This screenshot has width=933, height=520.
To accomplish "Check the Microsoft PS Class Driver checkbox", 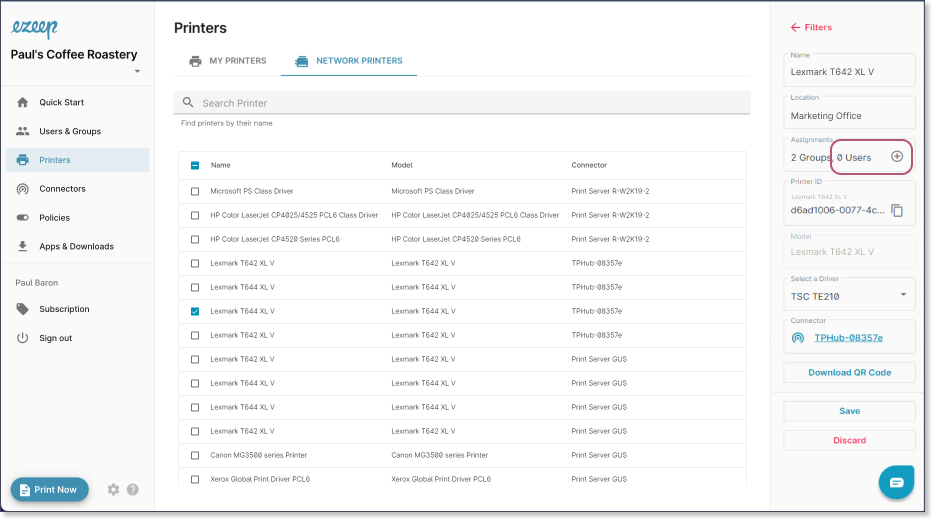I will click(x=195, y=192).
